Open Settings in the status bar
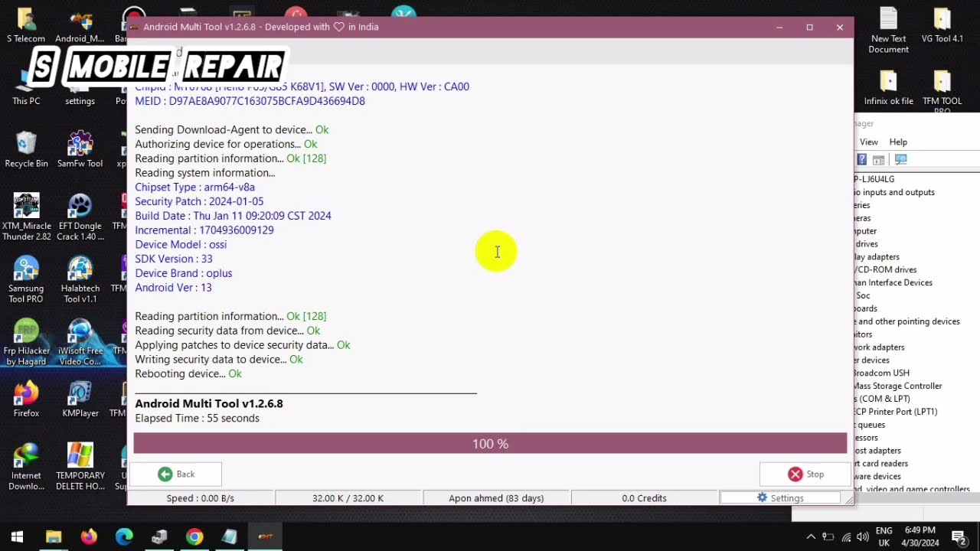 (x=779, y=498)
